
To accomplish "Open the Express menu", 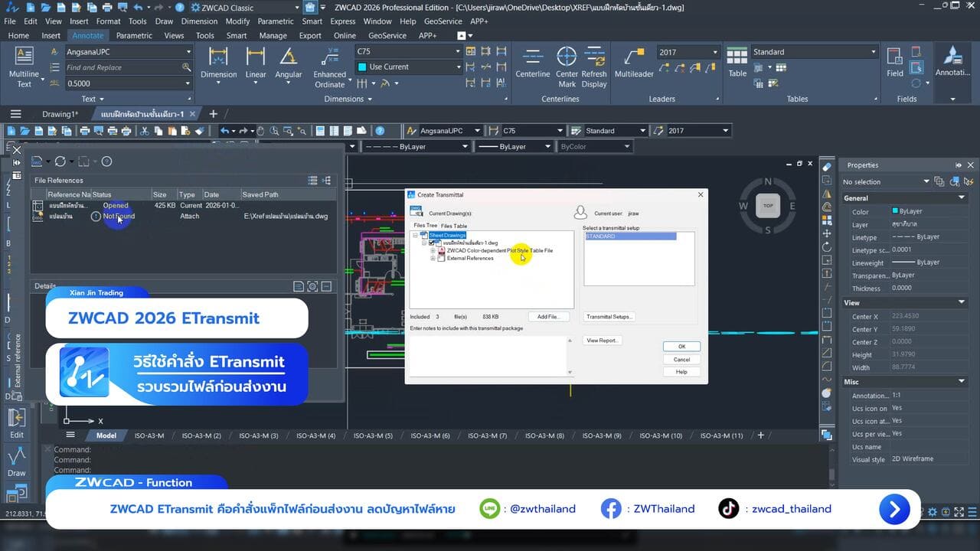I will click(x=342, y=21).
